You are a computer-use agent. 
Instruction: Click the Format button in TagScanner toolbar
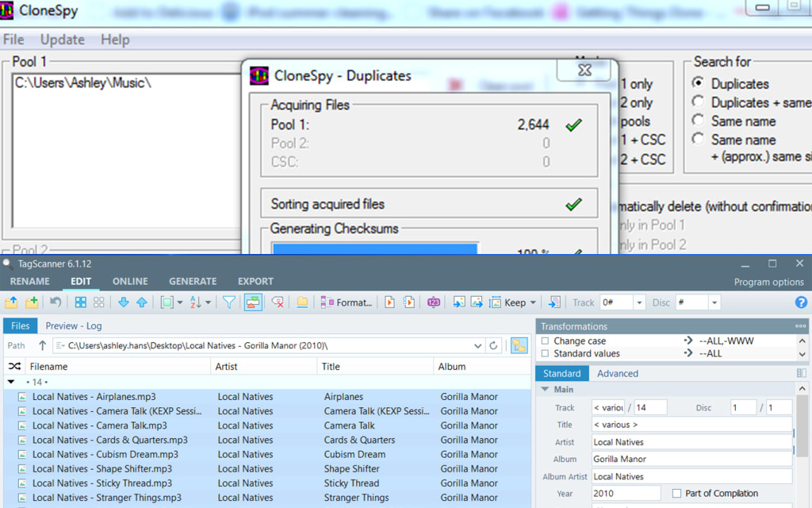point(347,302)
